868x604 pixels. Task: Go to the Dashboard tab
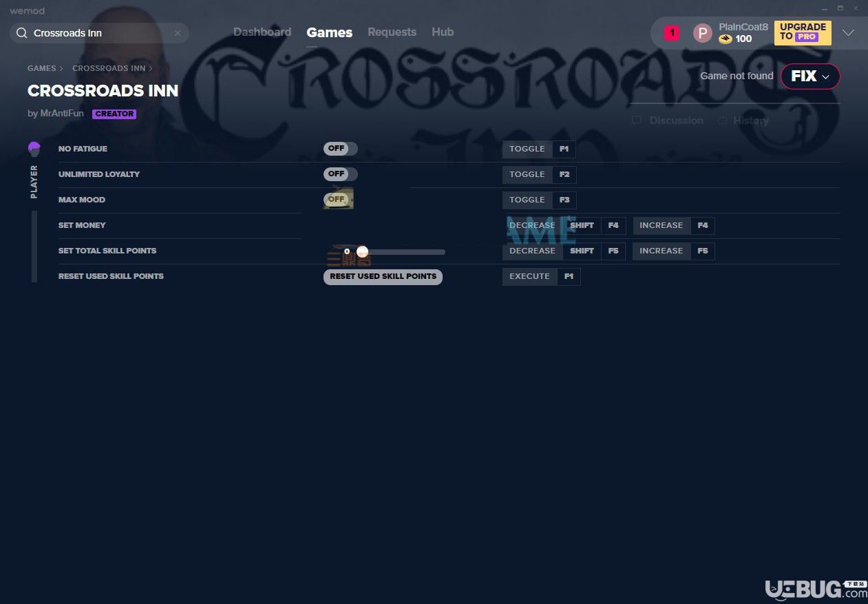point(262,32)
